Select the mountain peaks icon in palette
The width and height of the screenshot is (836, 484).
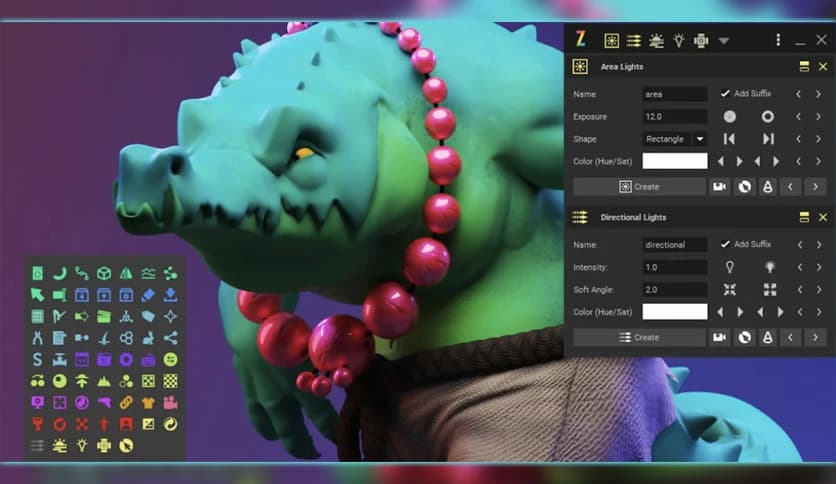[104, 381]
